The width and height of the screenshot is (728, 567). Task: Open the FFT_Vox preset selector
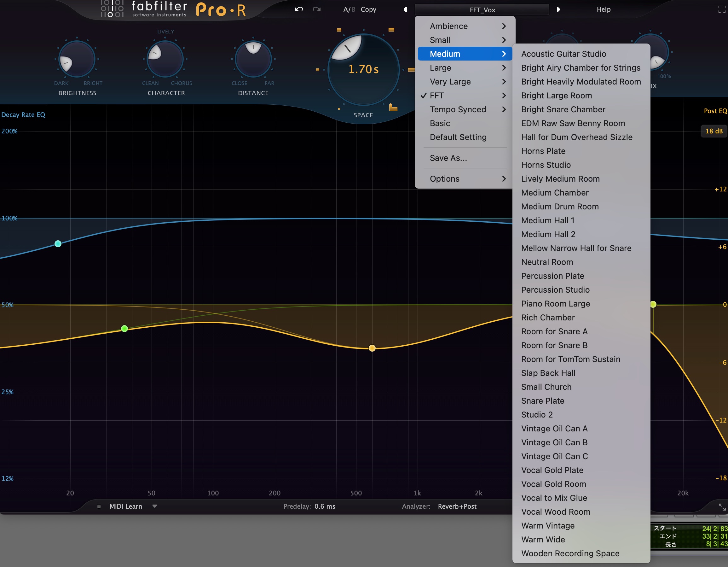[482, 10]
